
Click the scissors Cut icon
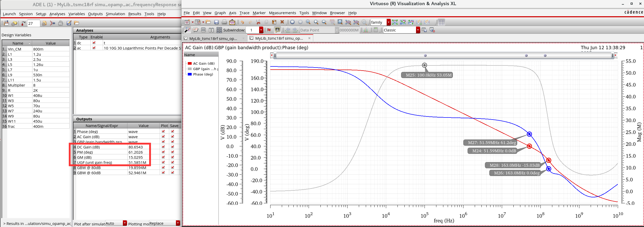[x=258, y=22]
